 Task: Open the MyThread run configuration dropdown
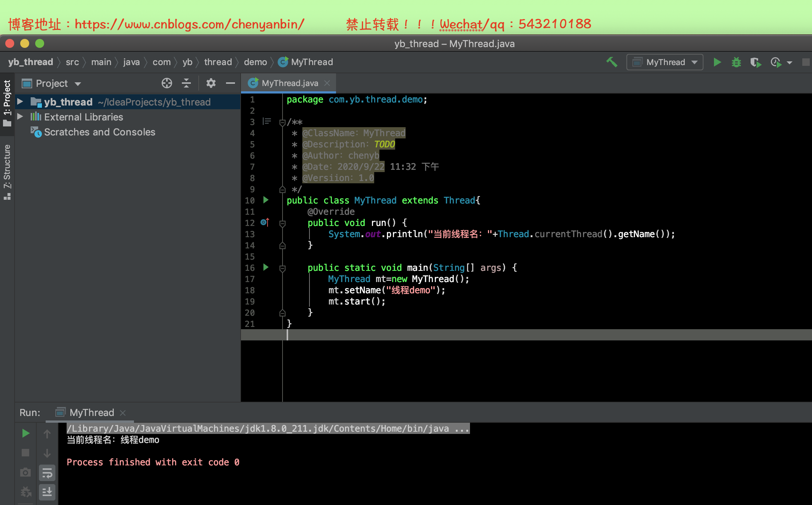coord(665,62)
